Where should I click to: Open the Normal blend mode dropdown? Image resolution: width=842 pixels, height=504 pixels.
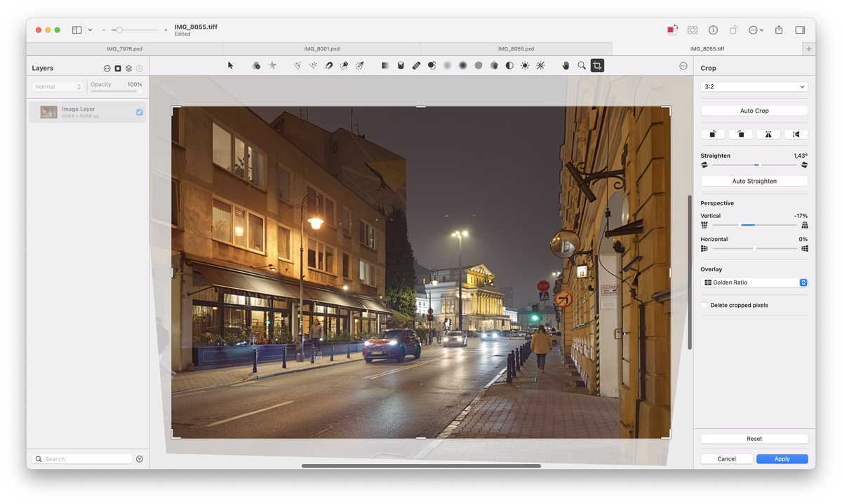(x=58, y=87)
